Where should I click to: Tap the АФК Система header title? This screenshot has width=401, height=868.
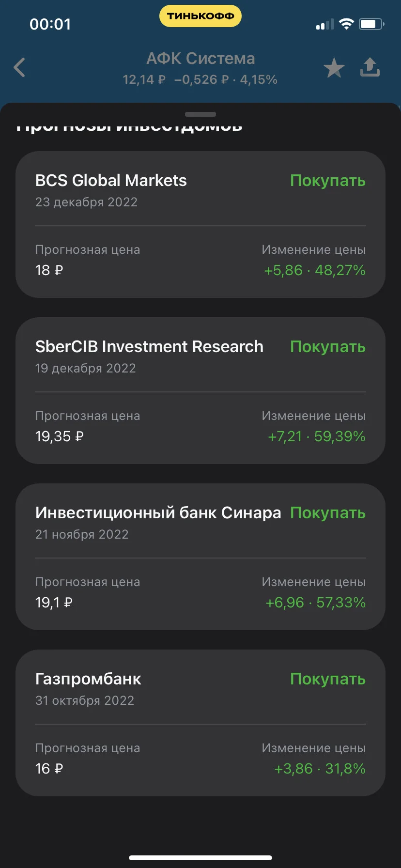(x=200, y=59)
